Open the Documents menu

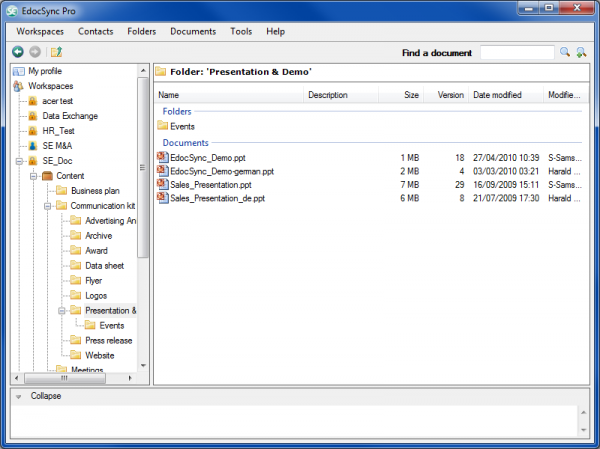pyautogui.click(x=193, y=31)
